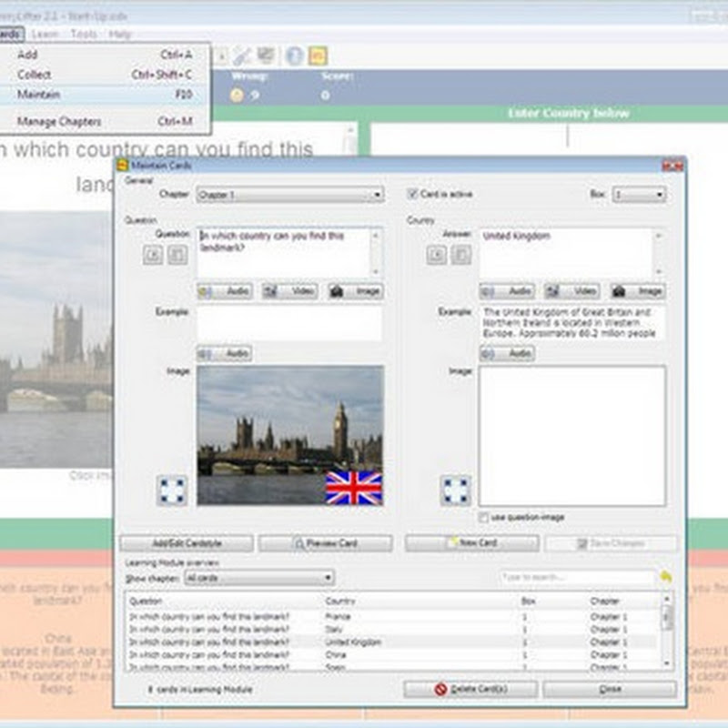Click the answer Video button
The height and width of the screenshot is (728, 728).
(571, 291)
